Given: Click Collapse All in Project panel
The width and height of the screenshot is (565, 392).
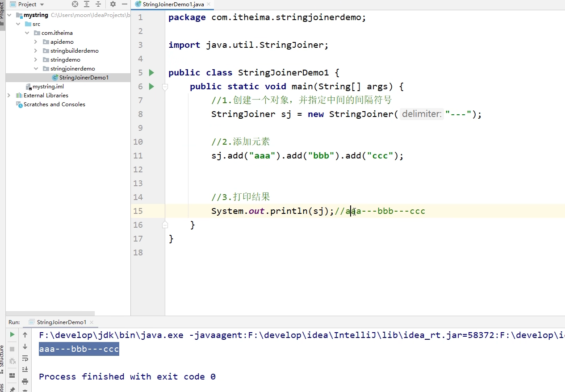Looking at the screenshot, I should coord(98,4).
